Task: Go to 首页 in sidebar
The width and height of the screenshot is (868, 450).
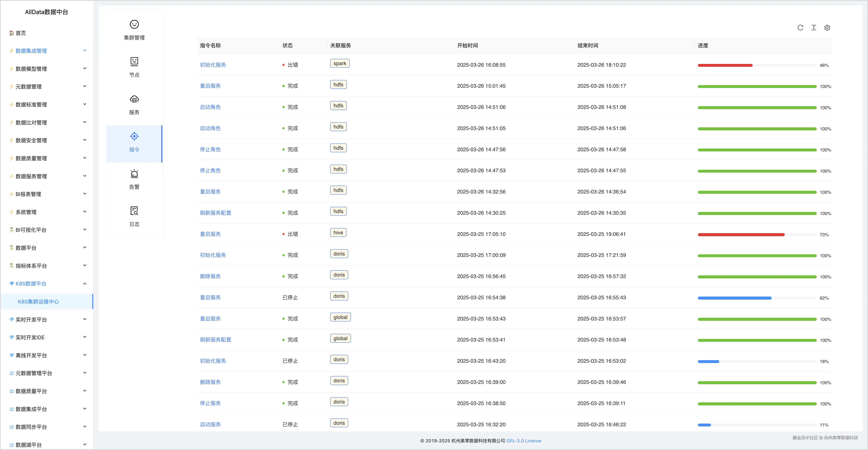Action: 21,33
